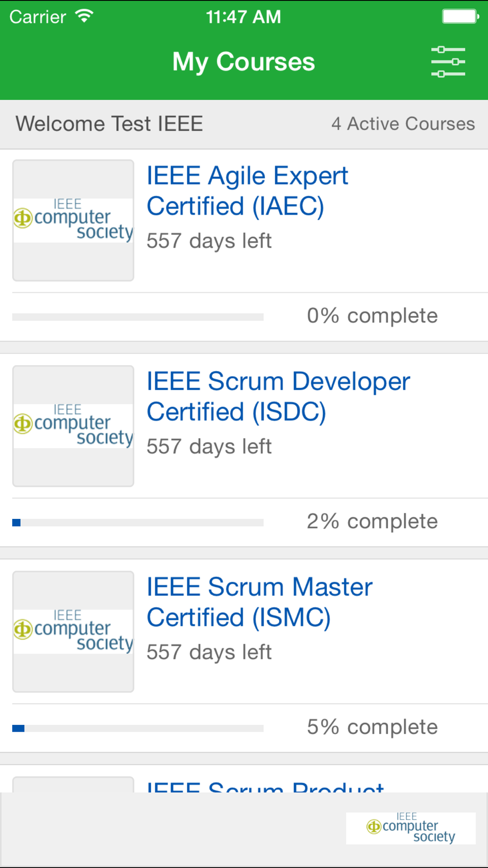This screenshot has height=868, width=488.
Task: Tap the 0% complete label
Action: click(x=372, y=316)
